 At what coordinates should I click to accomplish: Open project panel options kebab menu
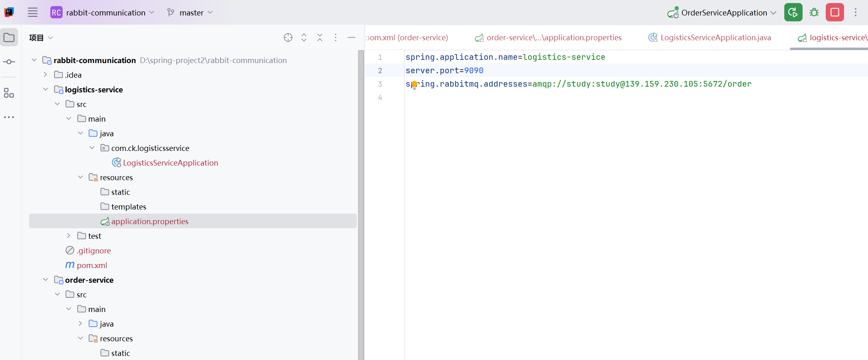click(x=336, y=37)
